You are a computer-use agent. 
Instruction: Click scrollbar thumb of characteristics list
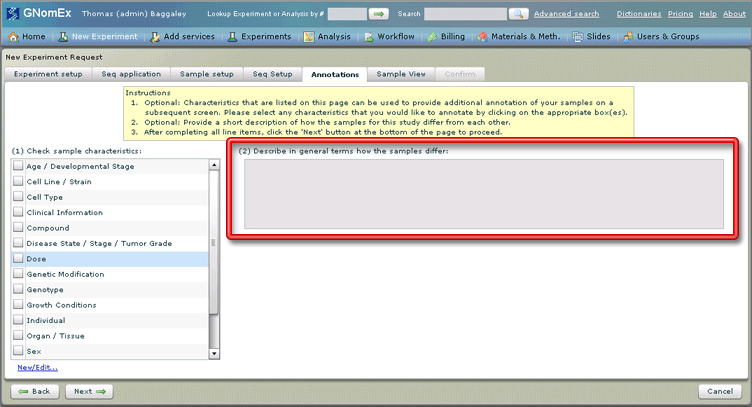click(x=214, y=243)
